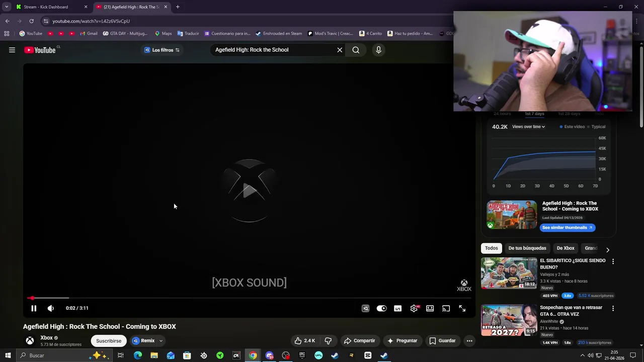Click the magnifier search button
The width and height of the screenshot is (644, 362).
tap(356, 50)
